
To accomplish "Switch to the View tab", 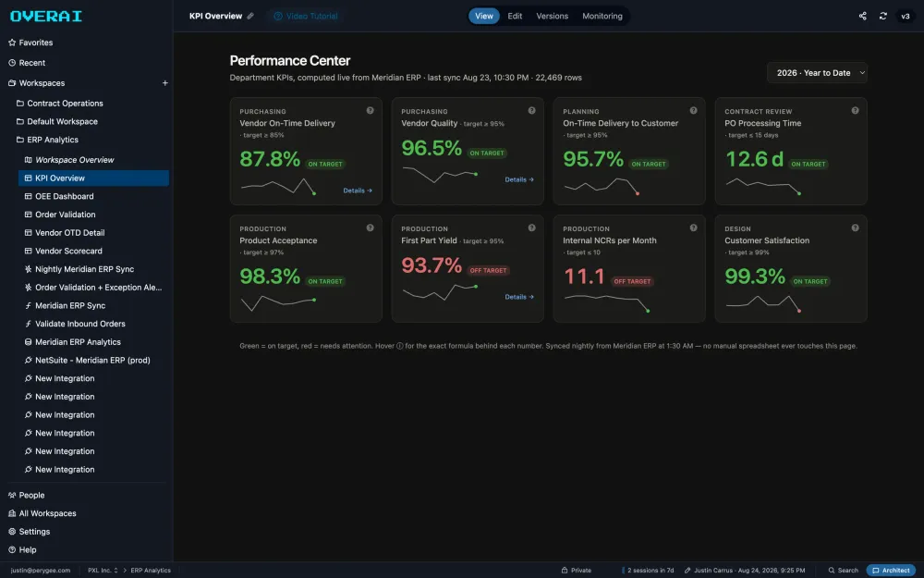I will click(x=484, y=16).
